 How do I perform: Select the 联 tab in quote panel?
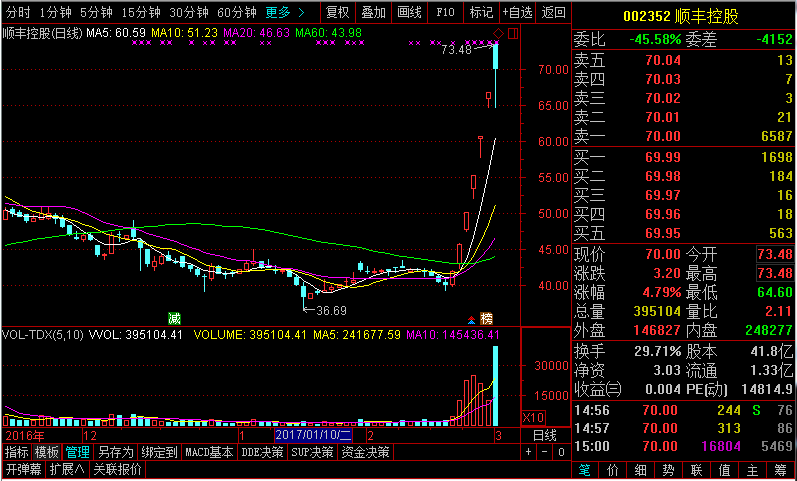click(x=696, y=470)
